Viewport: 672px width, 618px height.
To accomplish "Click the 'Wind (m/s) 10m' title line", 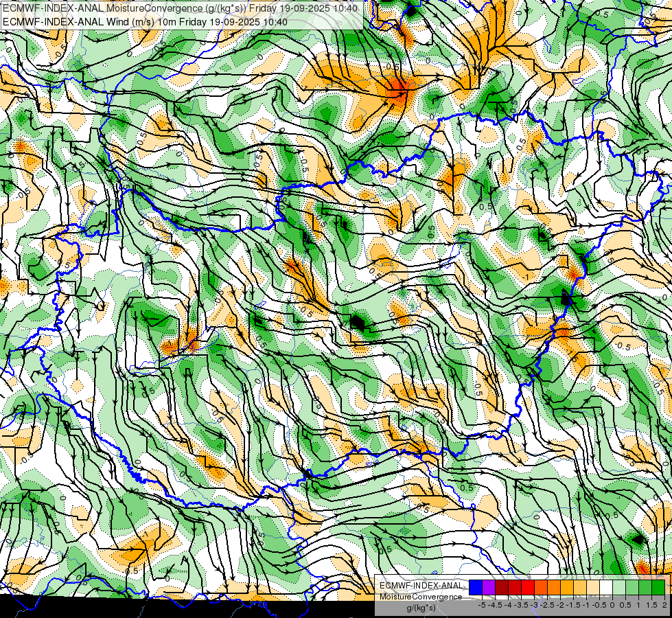I will (x=146, y=21).
